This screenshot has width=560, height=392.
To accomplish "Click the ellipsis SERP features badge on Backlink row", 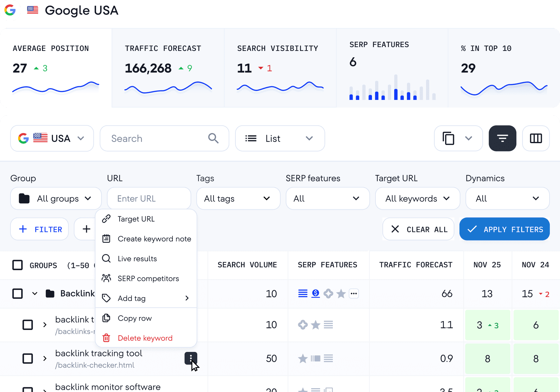I will click(354, 294).
